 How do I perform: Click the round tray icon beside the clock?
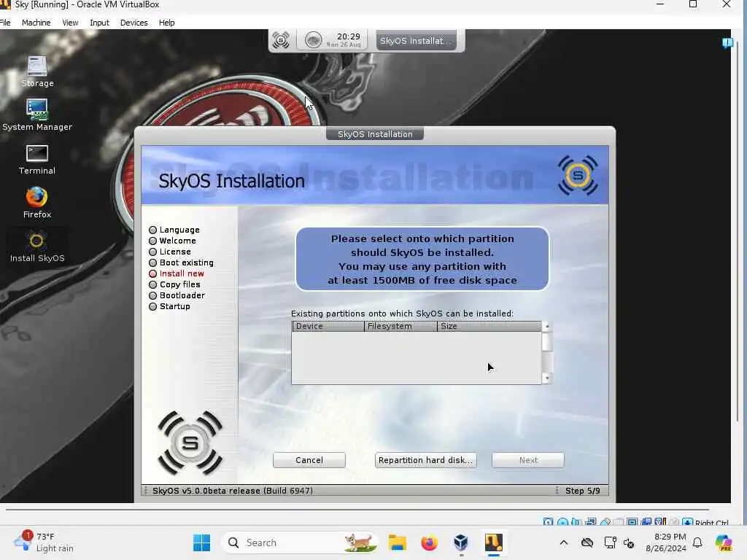point(313,40)
